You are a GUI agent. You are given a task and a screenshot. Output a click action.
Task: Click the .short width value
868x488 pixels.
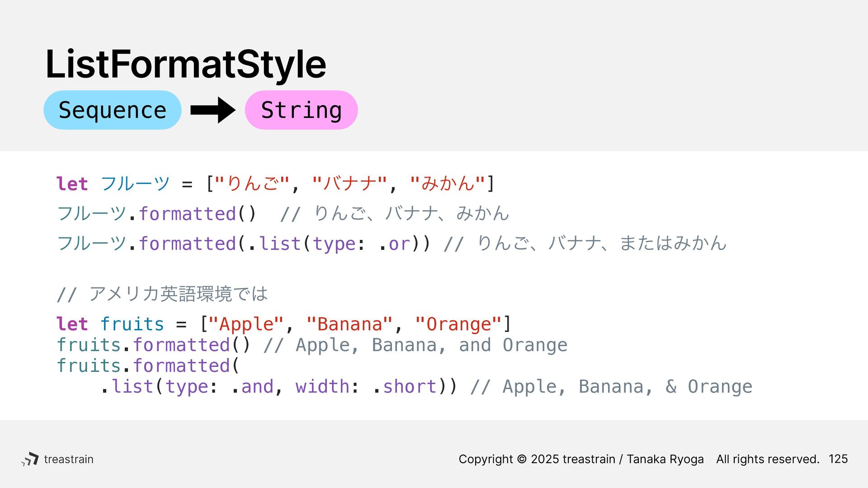point(405,387)
